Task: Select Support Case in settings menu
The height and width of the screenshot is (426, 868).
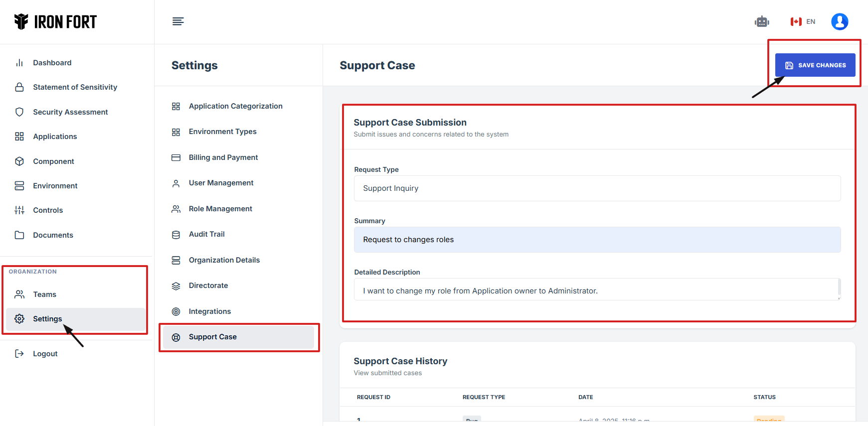Action: coord(213,337)
